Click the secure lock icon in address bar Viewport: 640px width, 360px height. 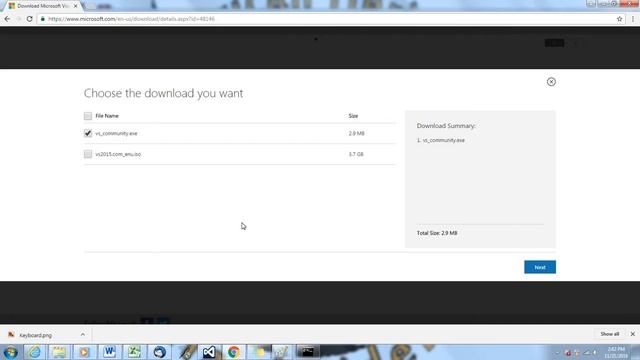coord(42,19)
